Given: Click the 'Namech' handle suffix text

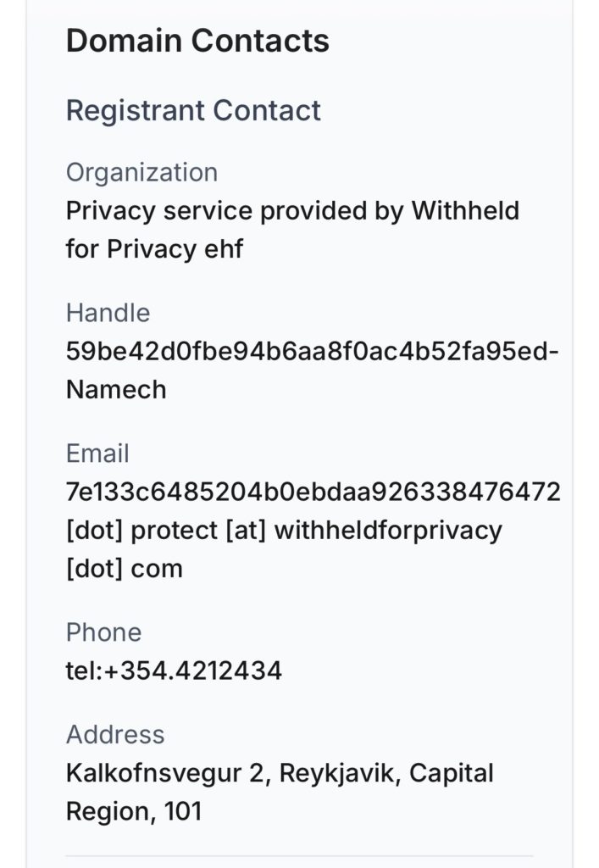Looking at the screenshot, I should point(116,390).
